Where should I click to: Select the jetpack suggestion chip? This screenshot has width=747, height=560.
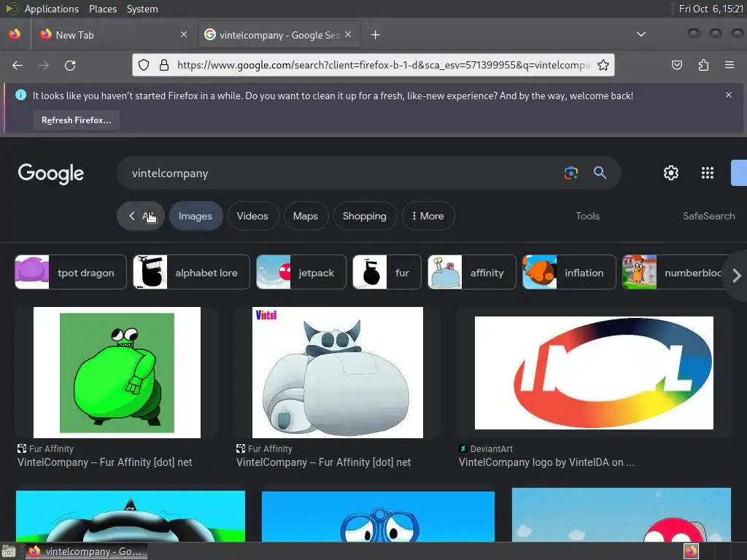[x=301, y=273]
